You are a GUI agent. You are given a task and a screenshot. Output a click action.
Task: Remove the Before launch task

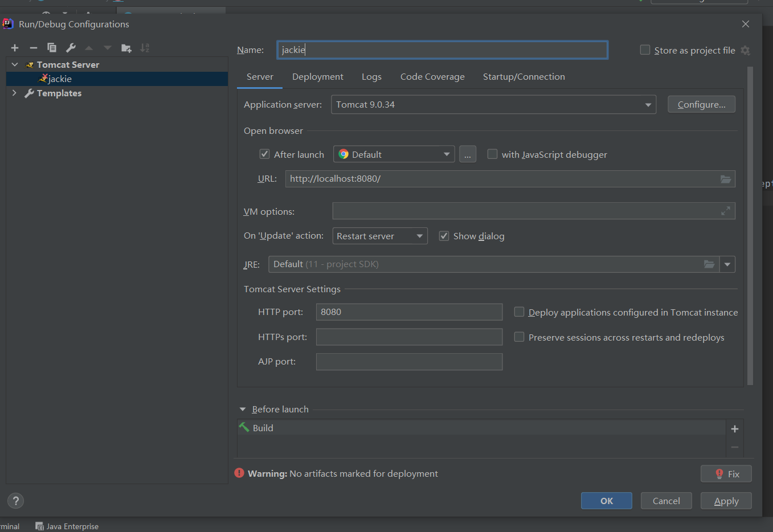(735, 447)
